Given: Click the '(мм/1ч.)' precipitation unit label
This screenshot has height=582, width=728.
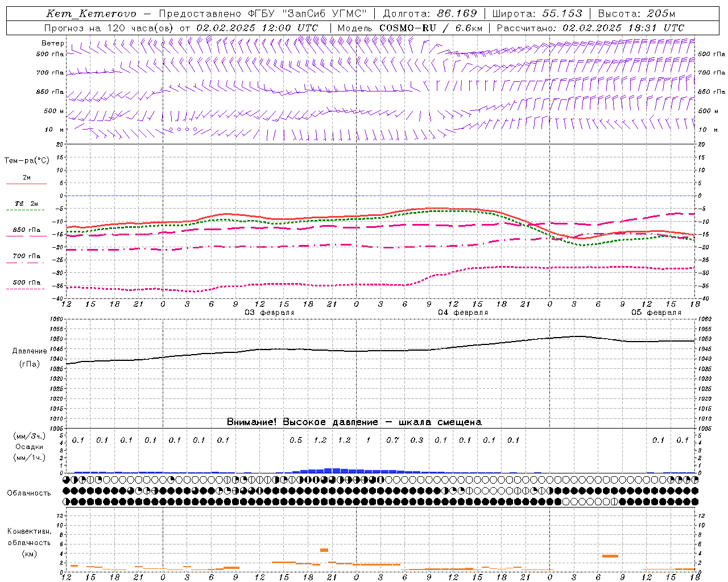Looking at the screenshot, I should (29, 458).
